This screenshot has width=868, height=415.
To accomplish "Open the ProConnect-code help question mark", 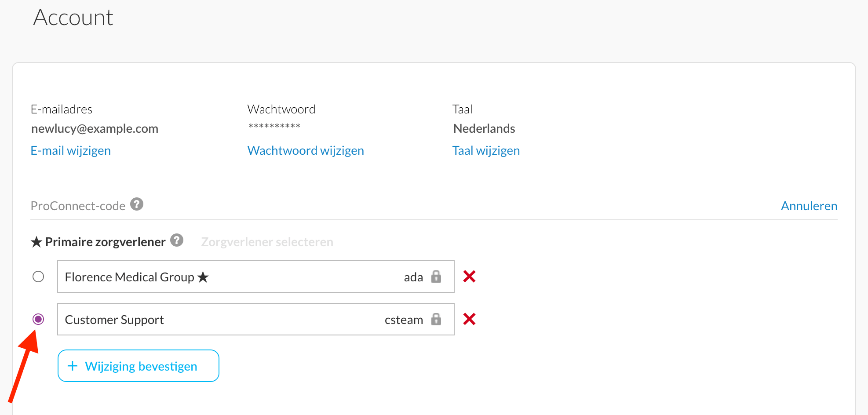I will point(137,204).
